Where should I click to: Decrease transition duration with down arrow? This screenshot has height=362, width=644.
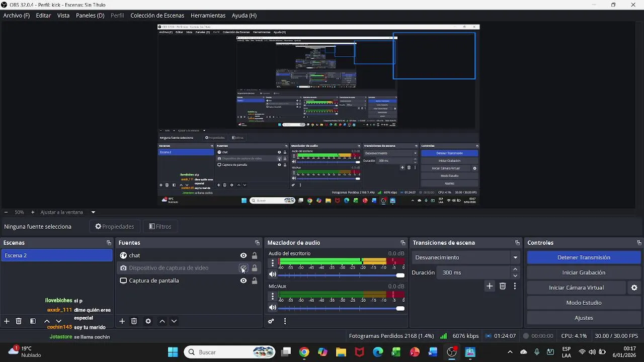pyautogui.click(x=515, y=276)
